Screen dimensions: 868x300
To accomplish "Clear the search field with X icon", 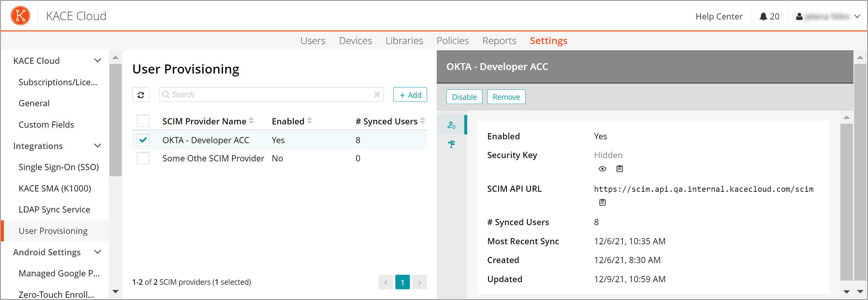I will 377,95.
